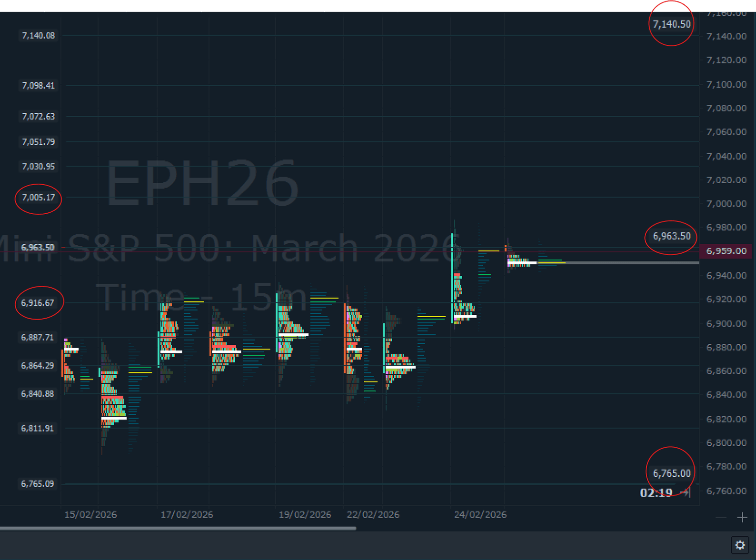Select 7,120.00 on the price axis

coord(726,60)
